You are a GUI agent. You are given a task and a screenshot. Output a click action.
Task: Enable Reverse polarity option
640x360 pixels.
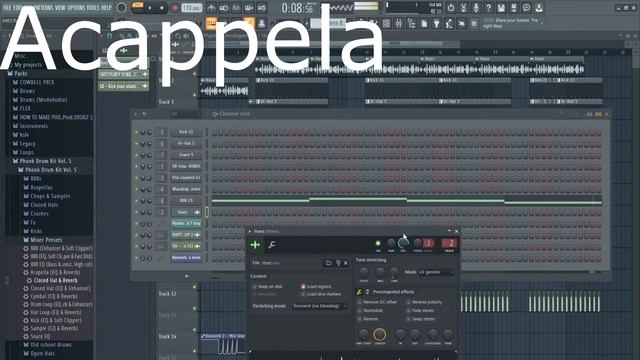point(408,302)
